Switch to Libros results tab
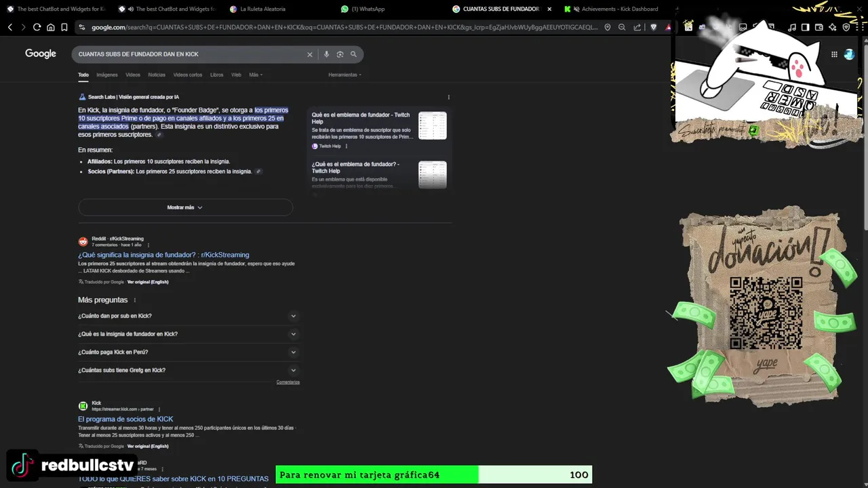This screenshot has width=868, height=488. tap(216, 75)
